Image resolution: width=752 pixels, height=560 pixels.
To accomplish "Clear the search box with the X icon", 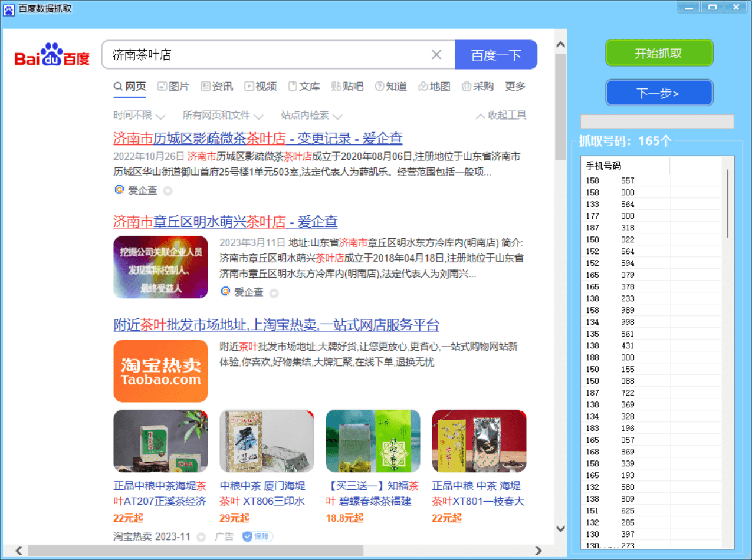I will 436,55.
